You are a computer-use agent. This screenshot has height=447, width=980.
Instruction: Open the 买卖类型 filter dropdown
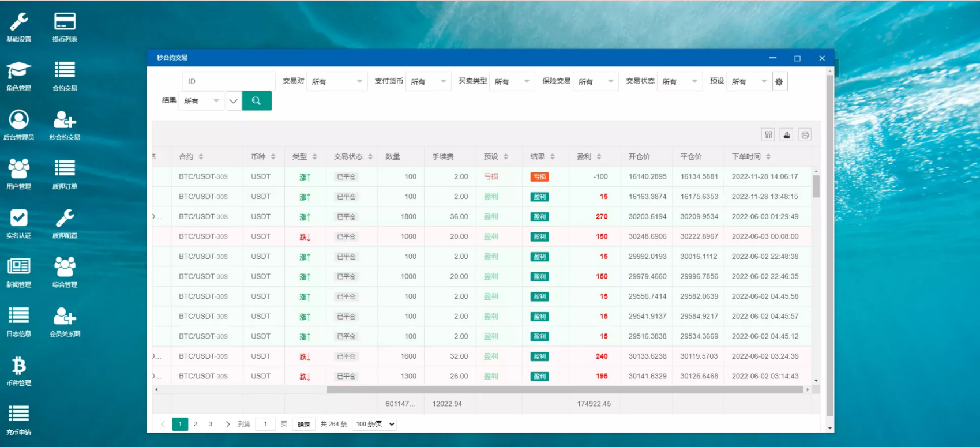[512, 82]
